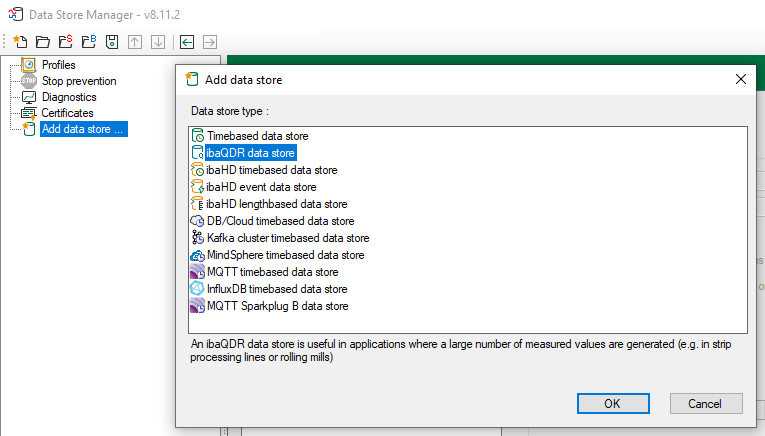Select 'InfluxDB timebased data store' entry
Screen dimensions: 765x436
coord(277,289)
